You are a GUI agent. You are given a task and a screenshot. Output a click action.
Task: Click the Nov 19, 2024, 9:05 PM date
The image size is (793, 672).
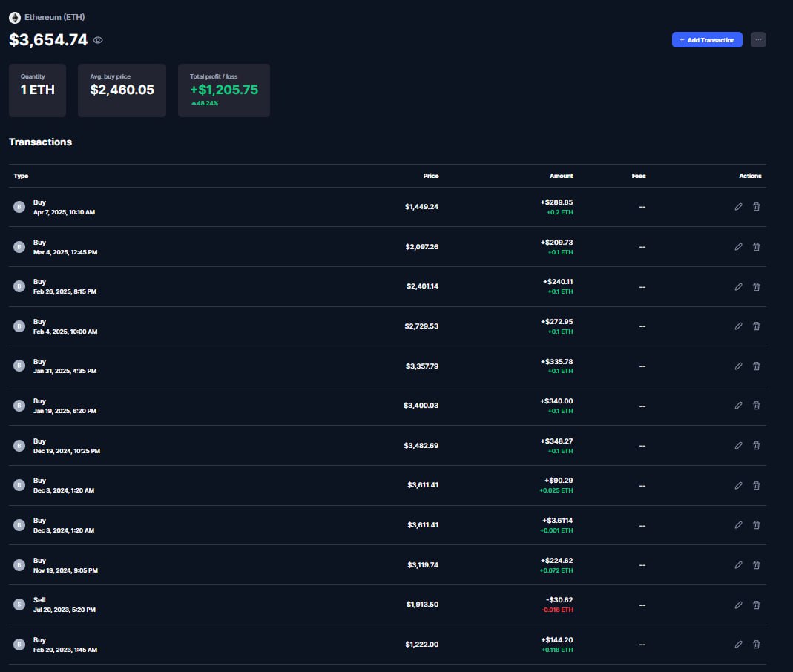coord(66,570)
